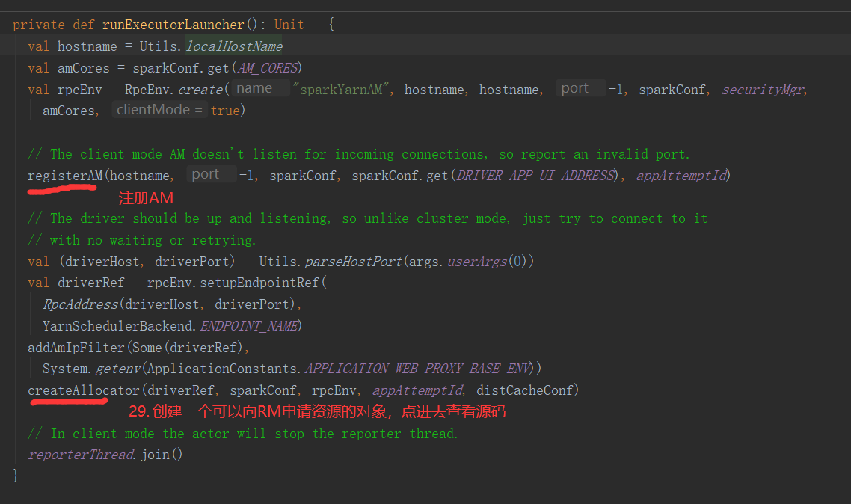Click YarnSchedulerBackend class reference
This screenshot has width=851, height=504.
pyautogui.click(x=117, y=326)
